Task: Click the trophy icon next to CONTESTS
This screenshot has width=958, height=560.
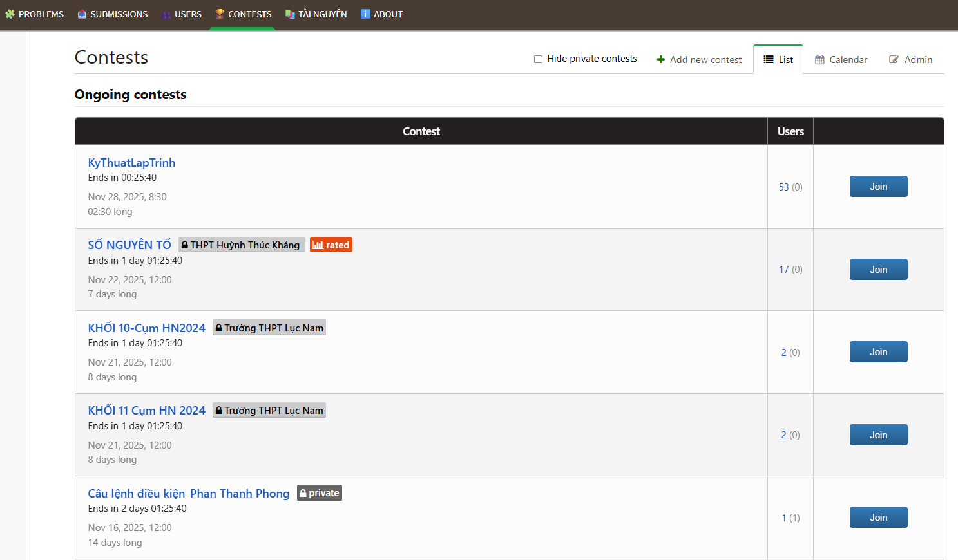Action: coord(218,14)
